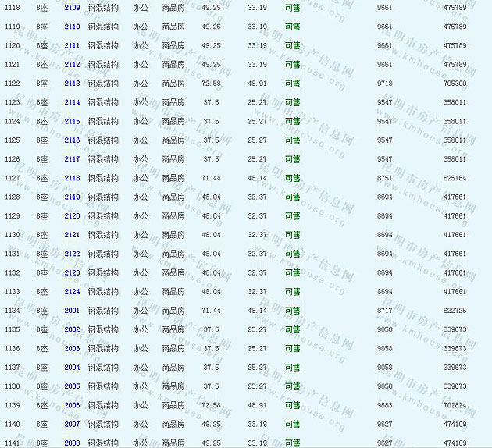Open room 2008 link
The image size is (492, 448).
72,443
